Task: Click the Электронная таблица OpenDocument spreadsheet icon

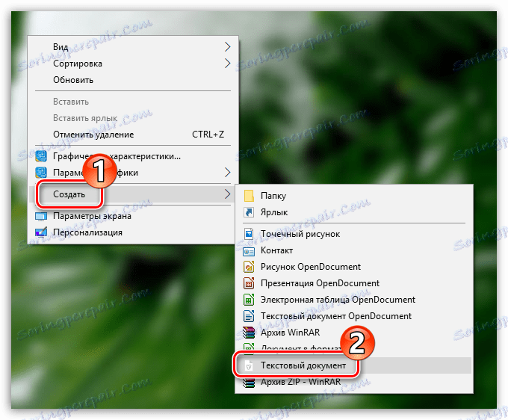Action: click(x=249, y=300)
